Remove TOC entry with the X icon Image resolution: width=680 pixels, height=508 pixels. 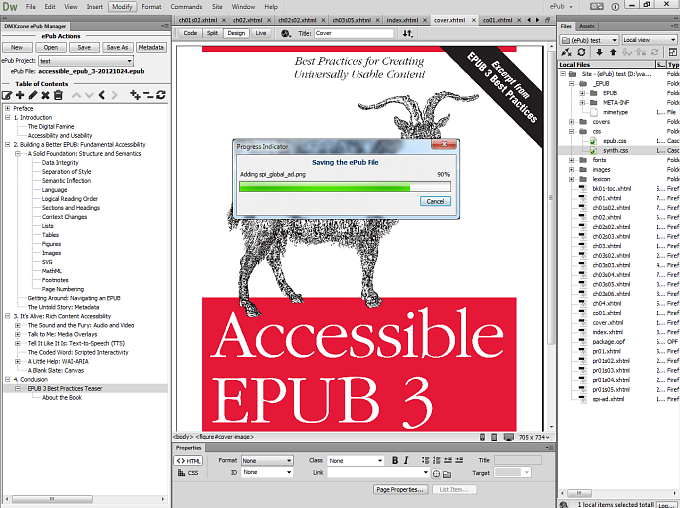(x=45, y=95)
